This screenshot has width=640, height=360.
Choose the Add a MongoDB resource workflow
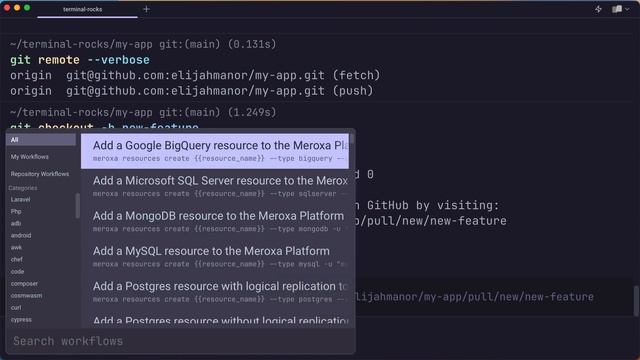click(215, 221)
